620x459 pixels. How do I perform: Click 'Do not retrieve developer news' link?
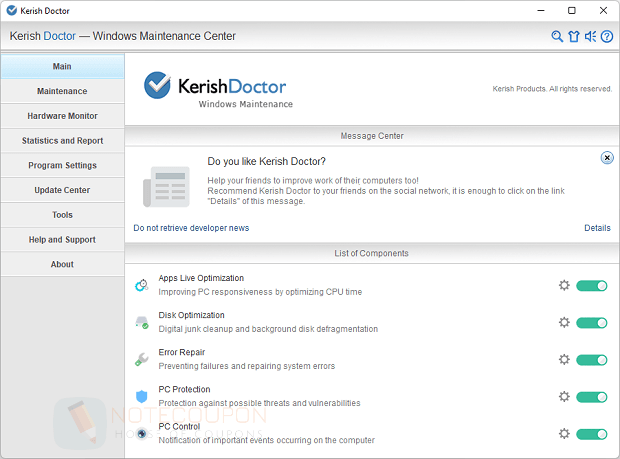191,228
